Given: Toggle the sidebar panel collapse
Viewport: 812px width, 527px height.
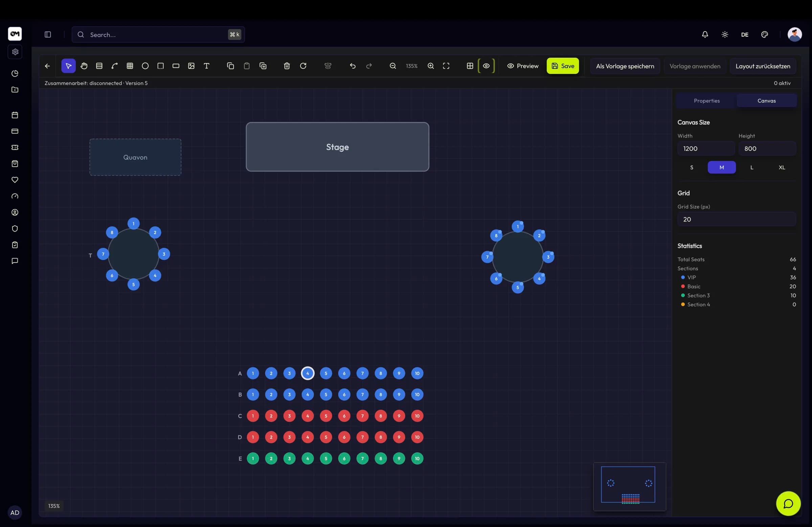Looking at the screenshot, I should [x=48, y=34].
